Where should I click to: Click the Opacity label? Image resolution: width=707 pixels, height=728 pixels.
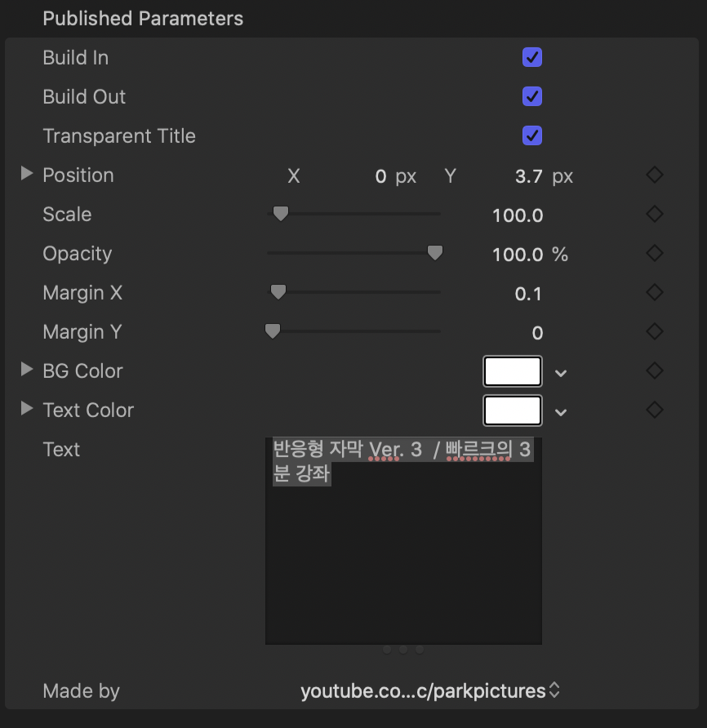pos(78,254)
